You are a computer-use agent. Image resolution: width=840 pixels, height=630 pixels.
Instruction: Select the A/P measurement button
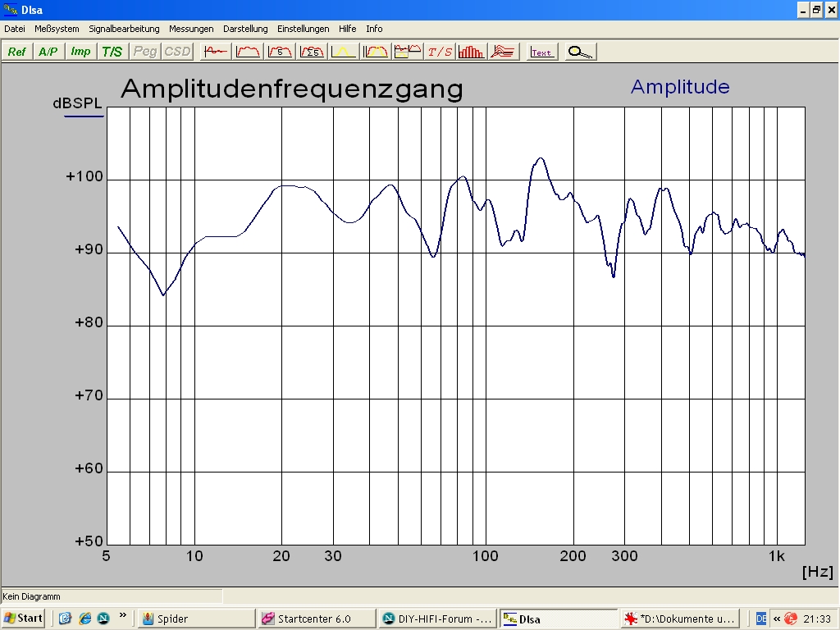pos(48,52)
